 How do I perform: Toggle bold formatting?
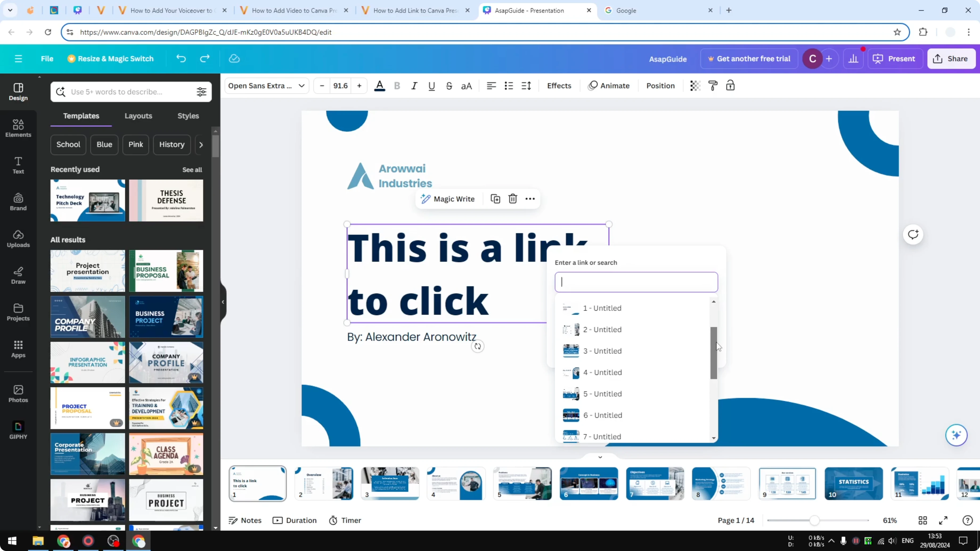click(397, 86)
